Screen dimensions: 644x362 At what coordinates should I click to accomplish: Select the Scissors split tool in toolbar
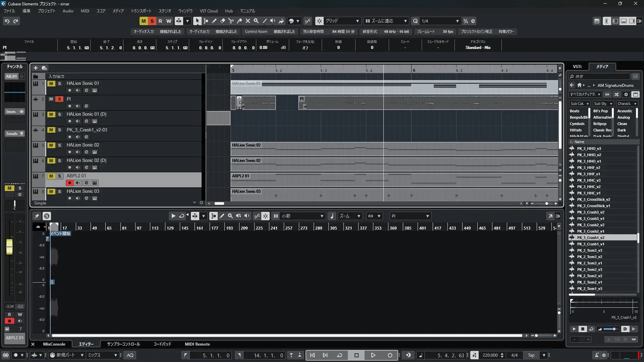[x=231, y=21]
